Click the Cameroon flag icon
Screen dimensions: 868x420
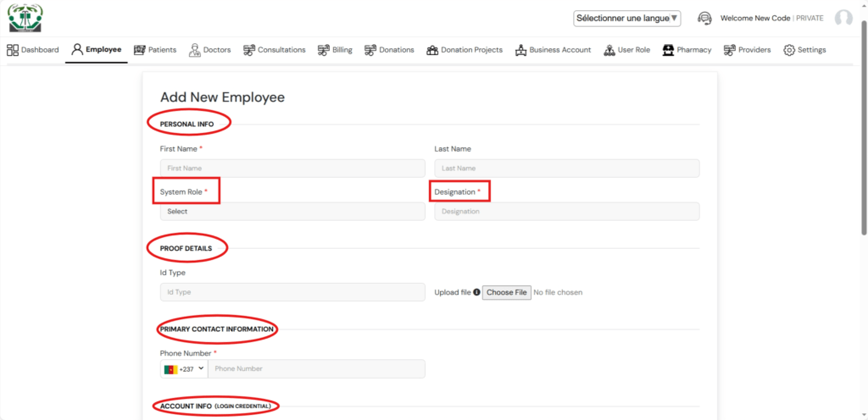coord(170,369)
